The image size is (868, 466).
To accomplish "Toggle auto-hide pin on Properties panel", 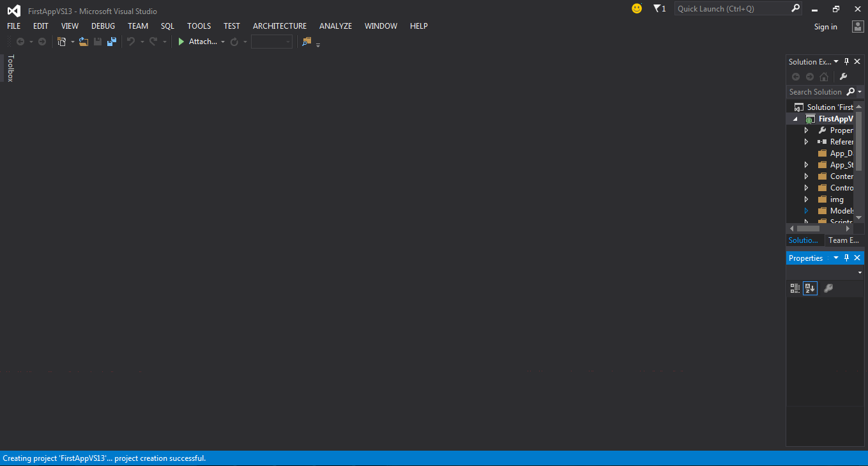I will click(x=847, y=258).
